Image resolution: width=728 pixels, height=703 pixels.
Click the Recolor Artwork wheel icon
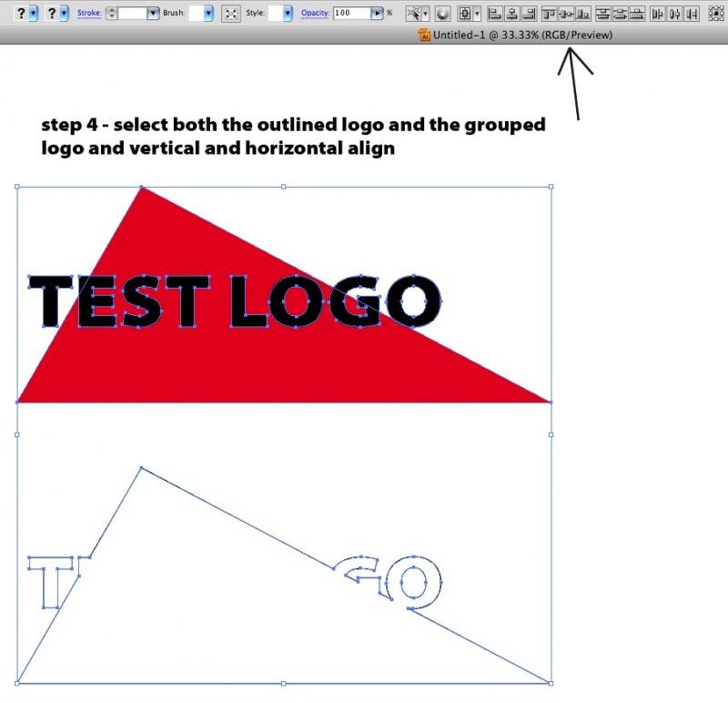click(x=443, y=14)
